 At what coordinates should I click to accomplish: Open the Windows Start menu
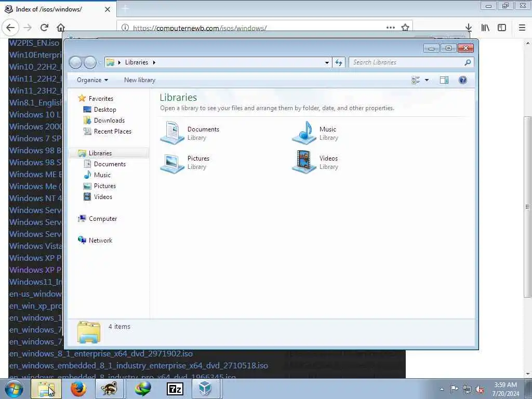click(14, 389)
